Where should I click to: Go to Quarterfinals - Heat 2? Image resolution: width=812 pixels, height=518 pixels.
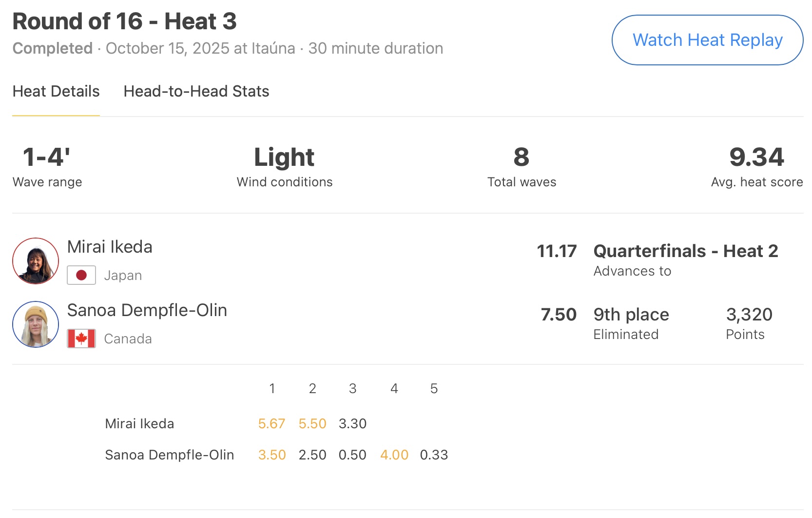tap(685, 251)
